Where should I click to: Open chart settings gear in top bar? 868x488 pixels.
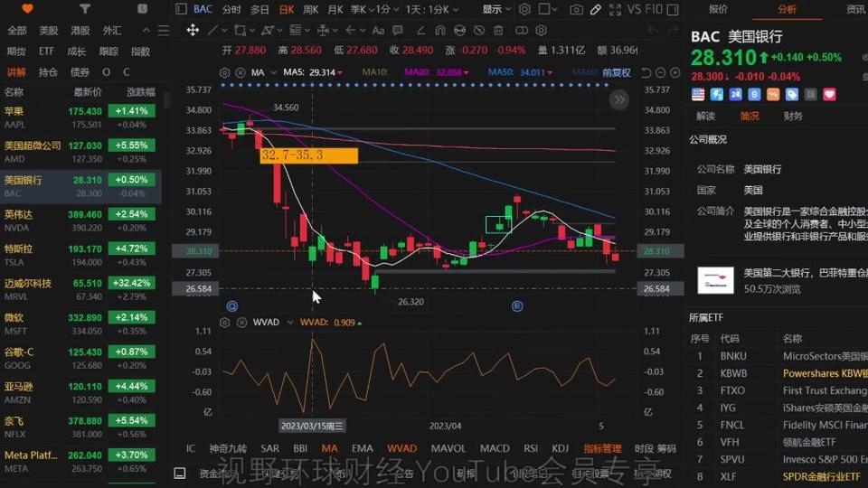524,9
